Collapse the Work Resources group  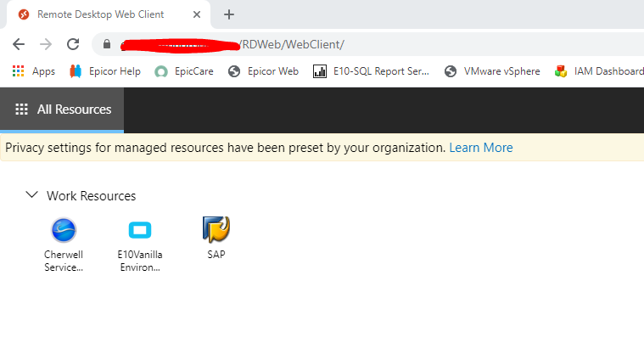click(x=32, y=195)
